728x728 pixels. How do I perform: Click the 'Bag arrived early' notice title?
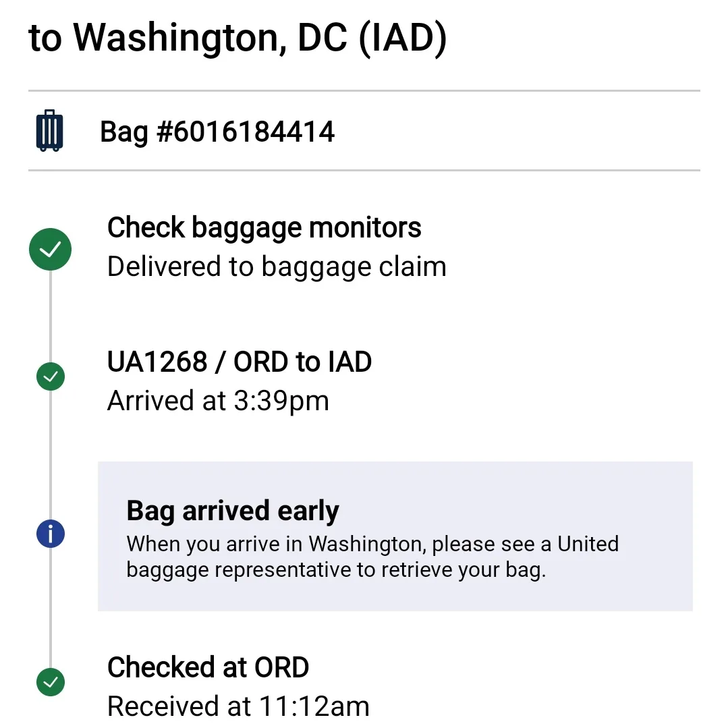[x=233, y=511]
